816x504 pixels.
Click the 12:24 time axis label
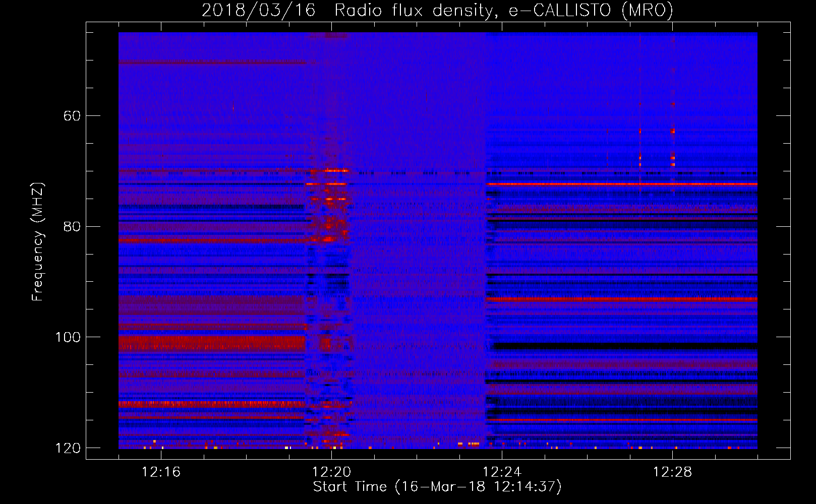(502, 472)
